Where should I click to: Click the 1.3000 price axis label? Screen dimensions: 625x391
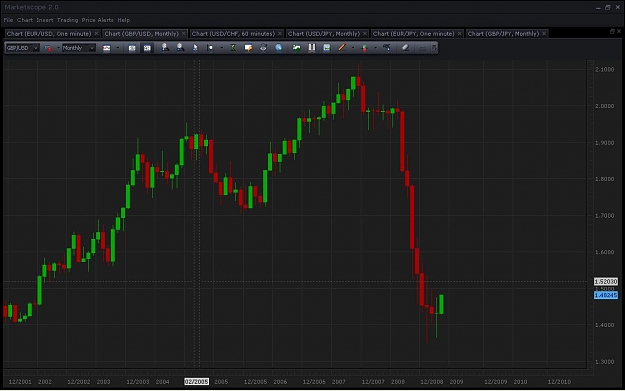click(x=604, y=362)
